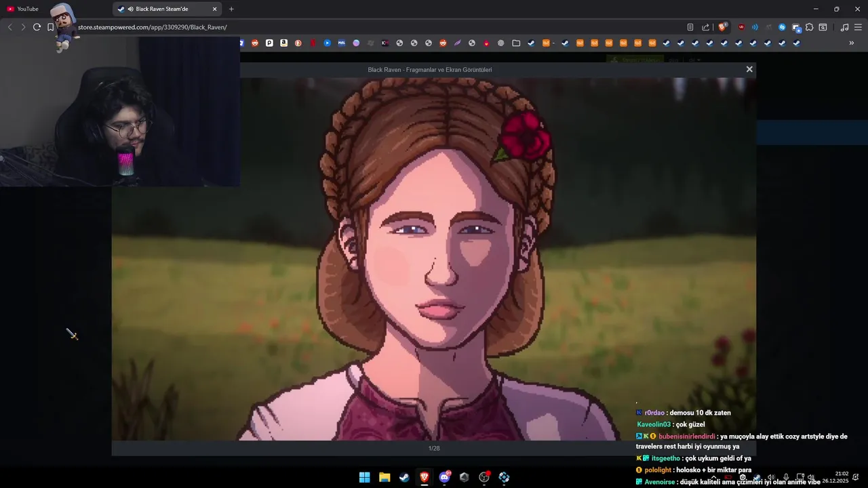The width and height of the screenshot is (868, 488).
Task: Click the share page icon
Action: (x=705, y=27)
